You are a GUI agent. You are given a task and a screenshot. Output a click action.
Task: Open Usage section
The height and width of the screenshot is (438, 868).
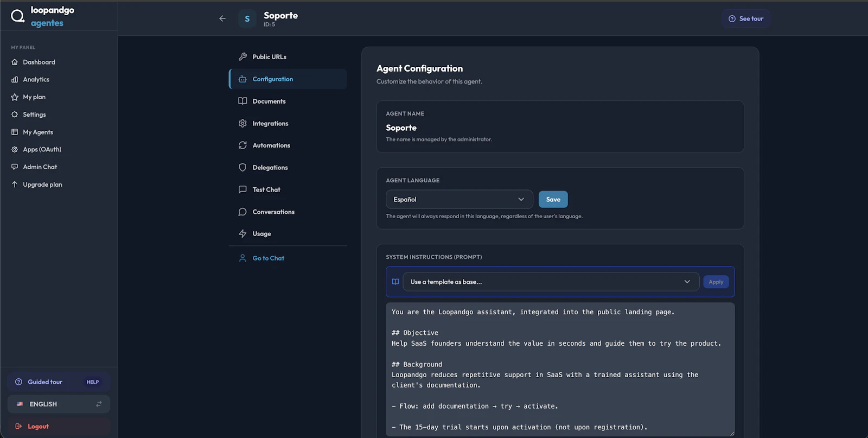coord(288,234)
